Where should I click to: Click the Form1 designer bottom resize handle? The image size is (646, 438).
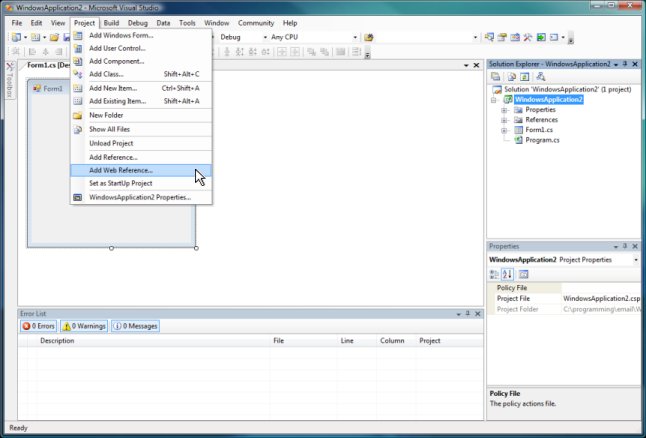point(111,248)
